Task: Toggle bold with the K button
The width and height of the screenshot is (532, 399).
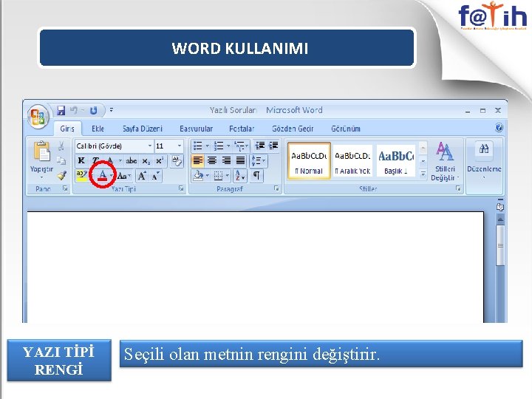Action: click(x=81, y=160)
